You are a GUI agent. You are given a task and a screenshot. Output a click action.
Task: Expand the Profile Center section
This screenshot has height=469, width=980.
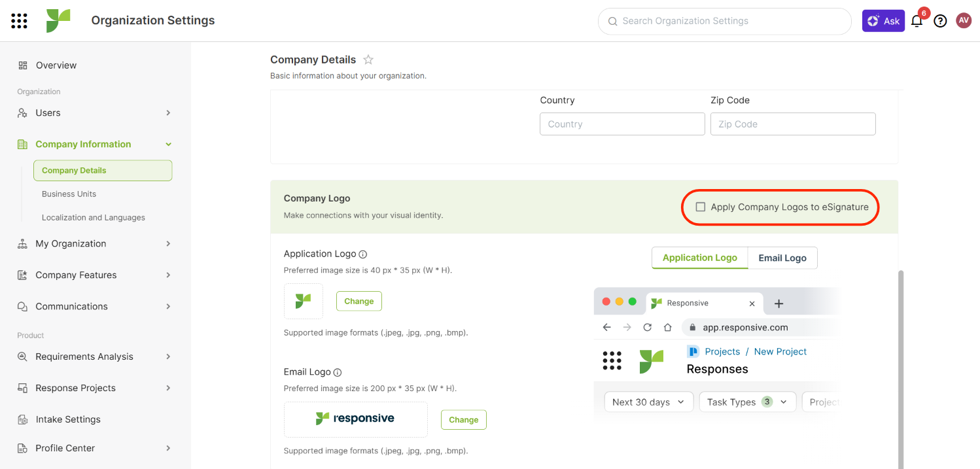point(168,449)
